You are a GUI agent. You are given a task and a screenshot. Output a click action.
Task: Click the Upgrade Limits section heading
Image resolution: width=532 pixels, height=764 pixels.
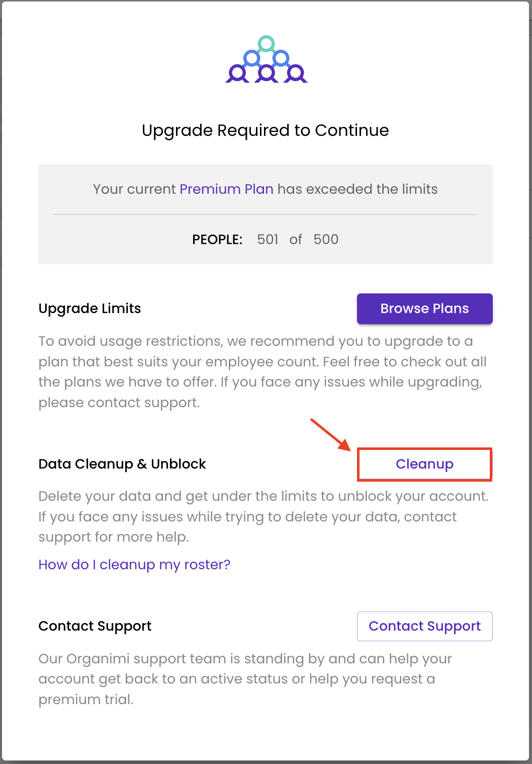[x=90, y=309]
